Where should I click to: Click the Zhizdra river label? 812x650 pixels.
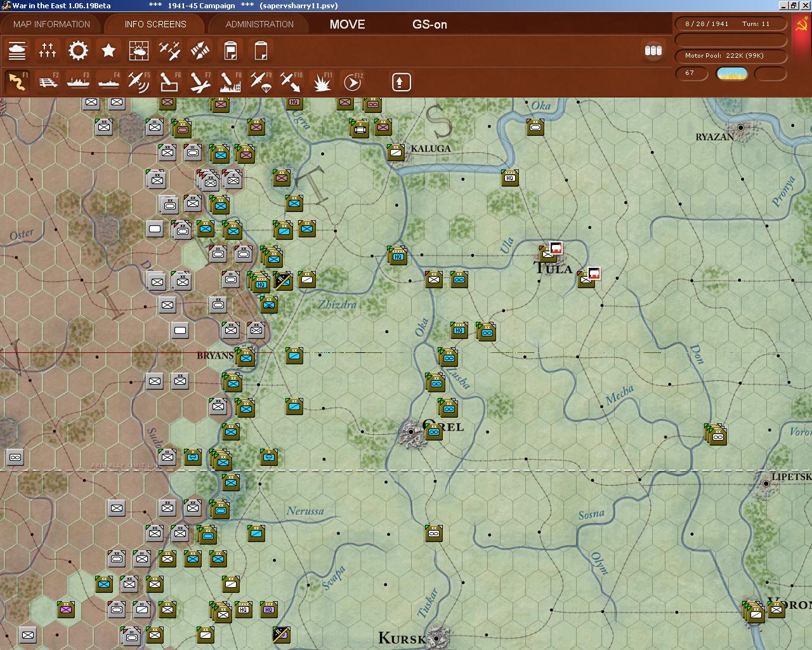tap(337, 305)
